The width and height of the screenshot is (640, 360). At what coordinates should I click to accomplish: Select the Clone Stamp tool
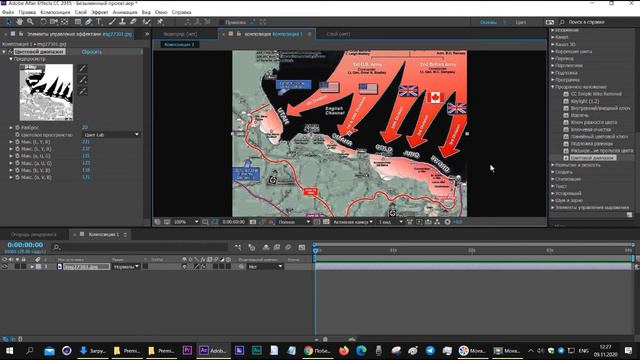tap(122, 22)
